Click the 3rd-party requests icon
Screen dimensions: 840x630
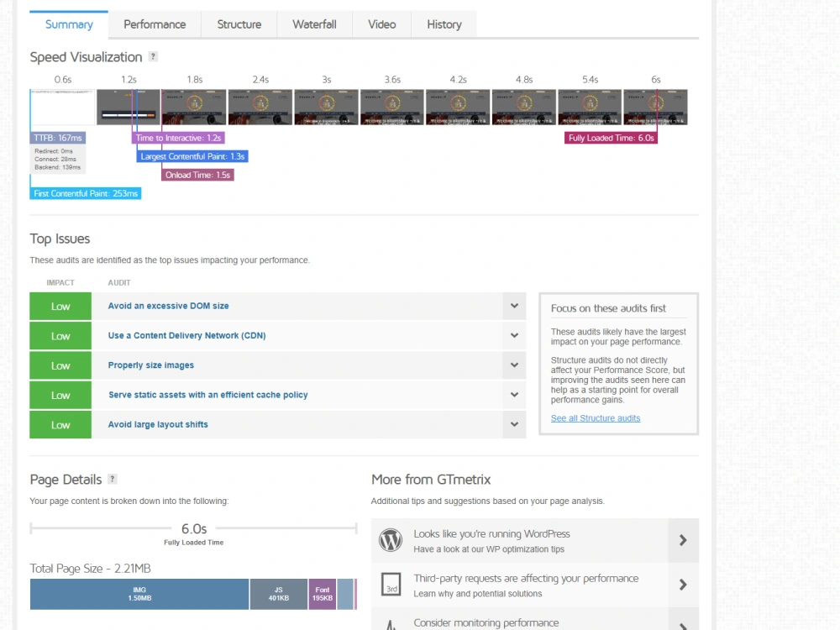(391, 584)
